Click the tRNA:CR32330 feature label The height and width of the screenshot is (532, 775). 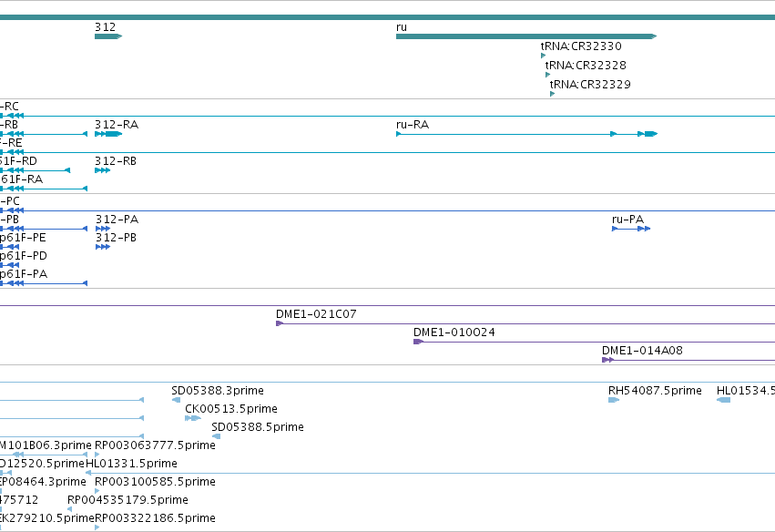[x=581, y=46]
